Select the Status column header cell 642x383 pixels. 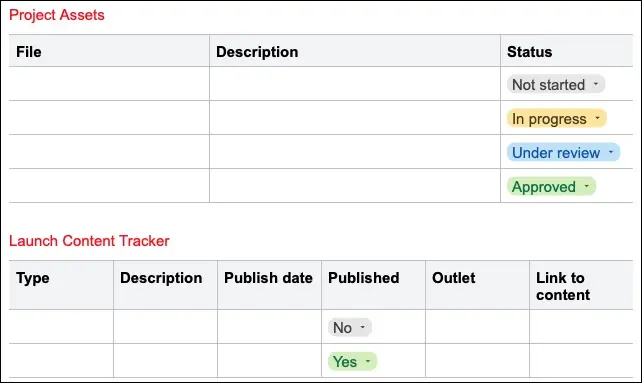567,51
